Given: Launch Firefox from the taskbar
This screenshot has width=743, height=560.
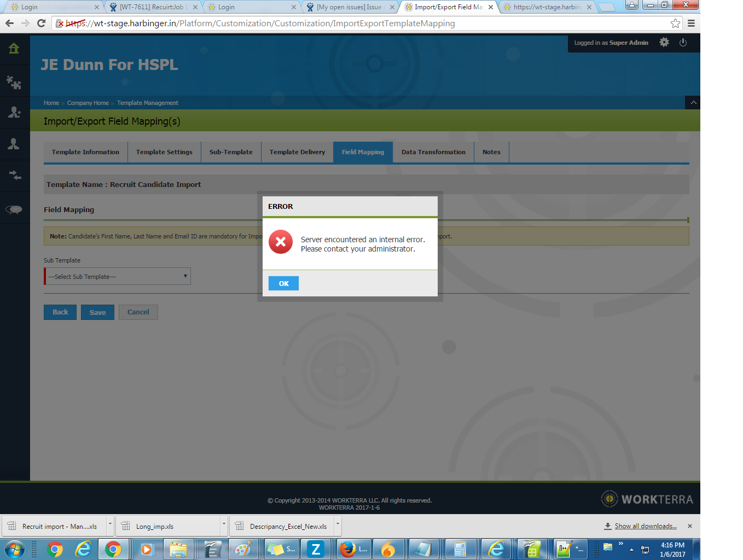Looking at the screenshot, I should pyautogui.click(x=348, y=549).
